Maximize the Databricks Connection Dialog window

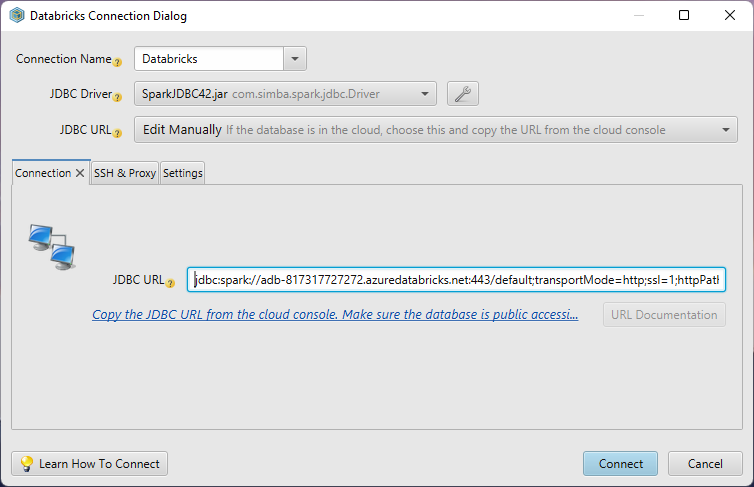pyautogui.click(x=684, y=15)
